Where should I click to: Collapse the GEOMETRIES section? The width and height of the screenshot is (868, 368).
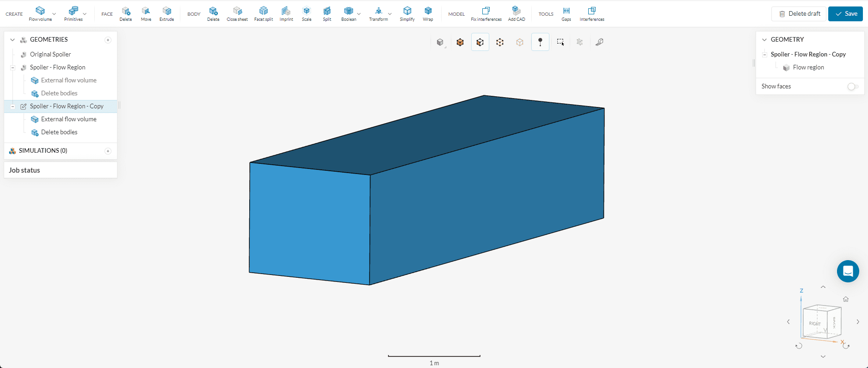click(12, 40)
